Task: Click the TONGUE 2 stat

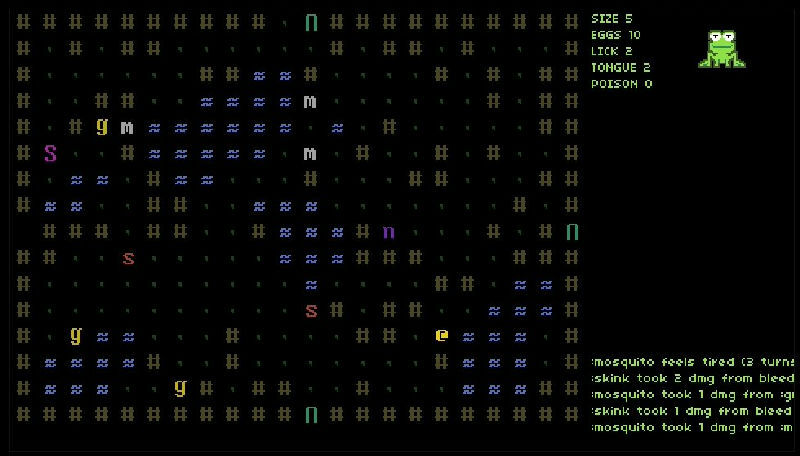Action: click(620, 68)
